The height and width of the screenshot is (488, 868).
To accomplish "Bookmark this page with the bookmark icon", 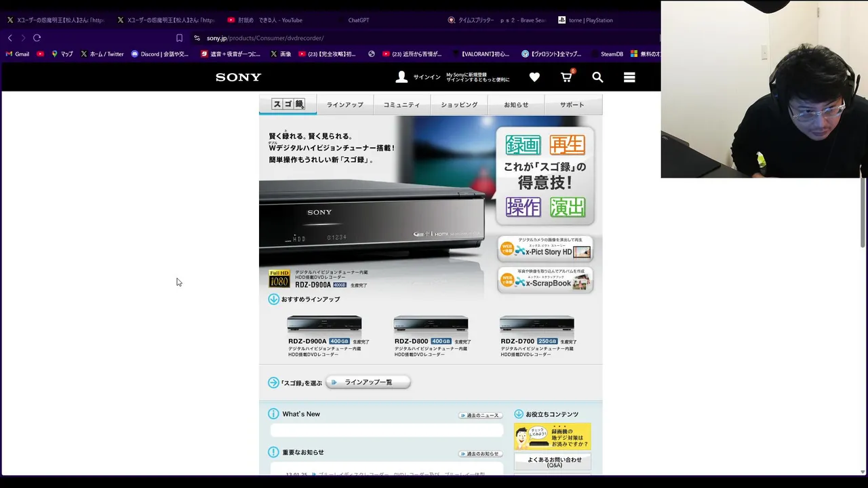I will pos(179,38).
